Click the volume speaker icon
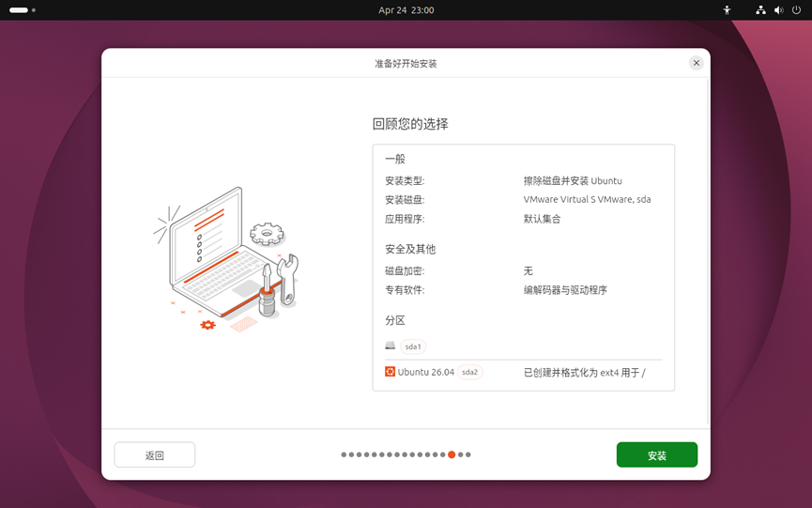Viewport: 812px width, 508px height. [x=778, y=9]
